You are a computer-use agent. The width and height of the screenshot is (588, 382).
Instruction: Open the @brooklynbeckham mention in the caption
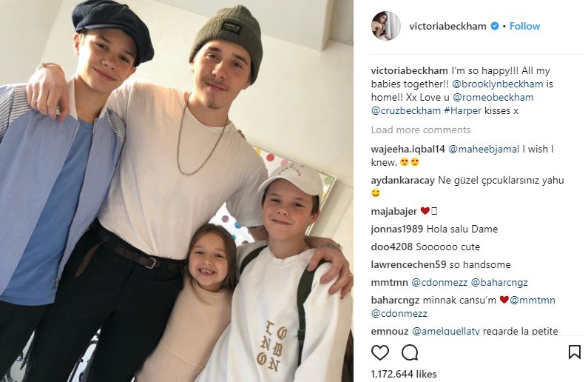498,84
